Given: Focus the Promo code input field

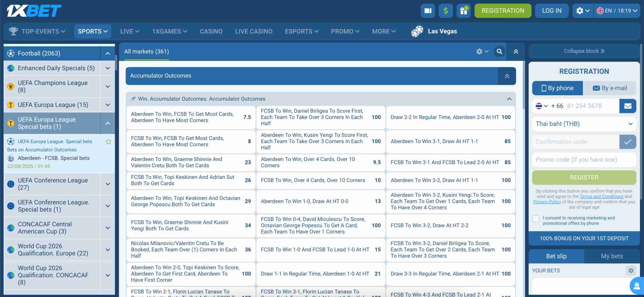Looking at the screenshot, I should pos(584,160).
